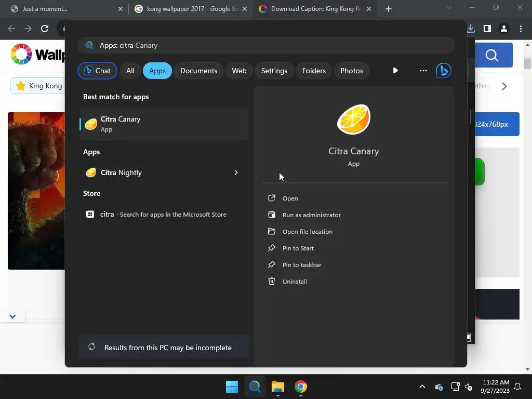The width and height of the screenshot is (532, 399).
Task: Click the Pin to Start pin icon
Action: click(271, 248)
